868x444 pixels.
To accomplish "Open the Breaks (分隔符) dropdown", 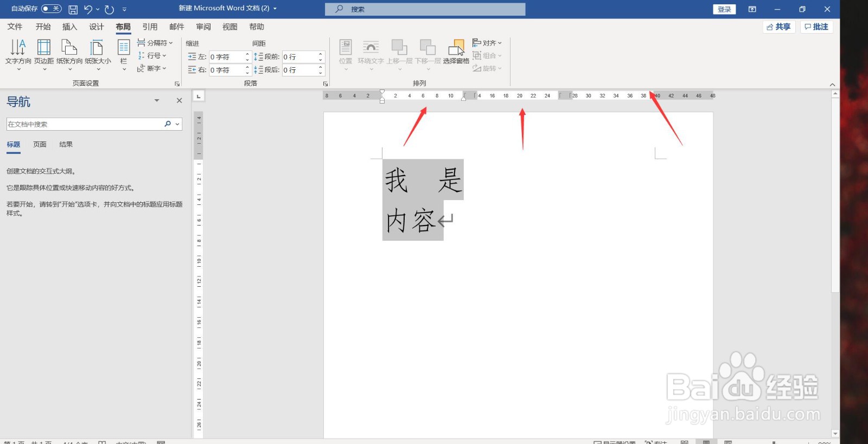I will (x=155, y=43).
